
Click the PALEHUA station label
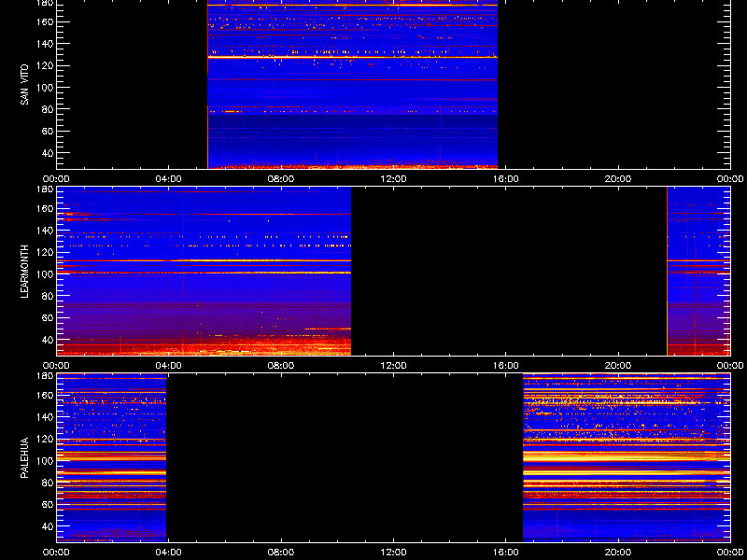[24, 457]
